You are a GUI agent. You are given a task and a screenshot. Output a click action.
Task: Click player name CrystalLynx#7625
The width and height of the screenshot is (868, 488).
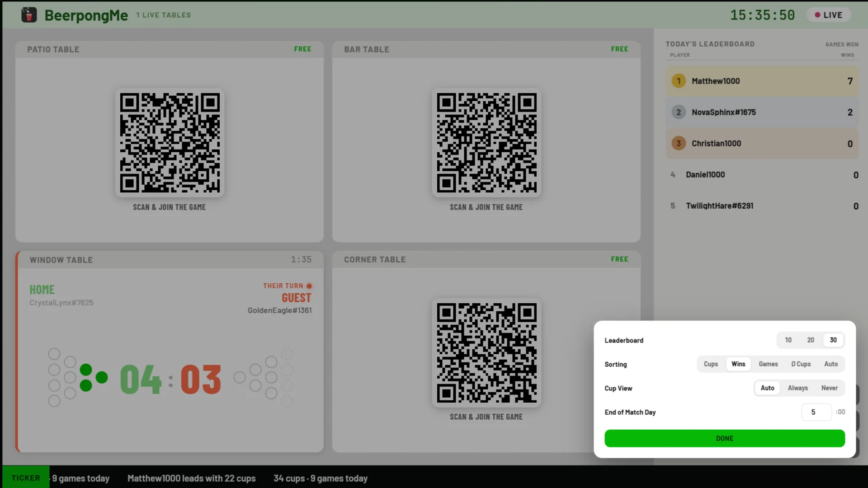coord(61,302)
